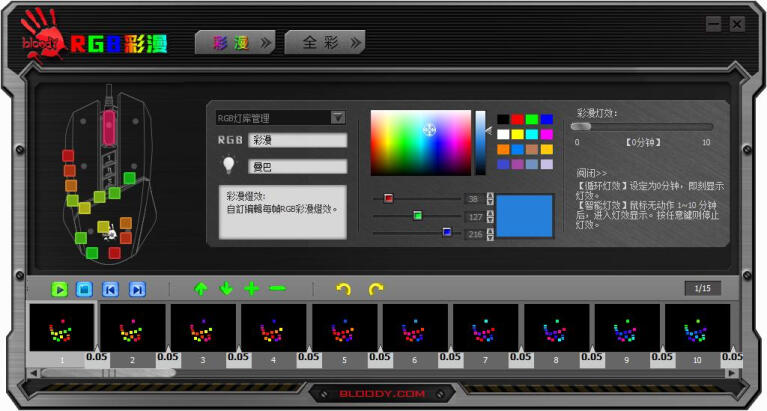
Task: Switch to the 彩漫 tab
Action: [x=235, y=43]
